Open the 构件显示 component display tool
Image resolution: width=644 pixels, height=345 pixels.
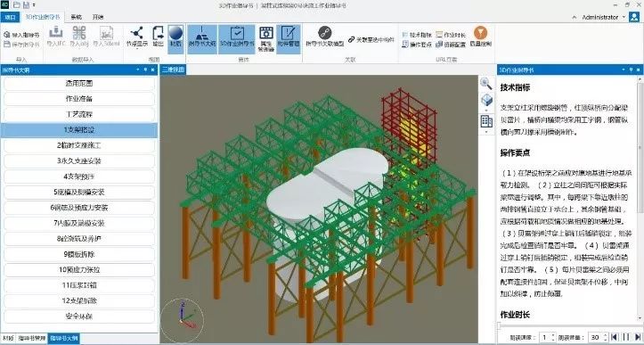coord(137,37)
